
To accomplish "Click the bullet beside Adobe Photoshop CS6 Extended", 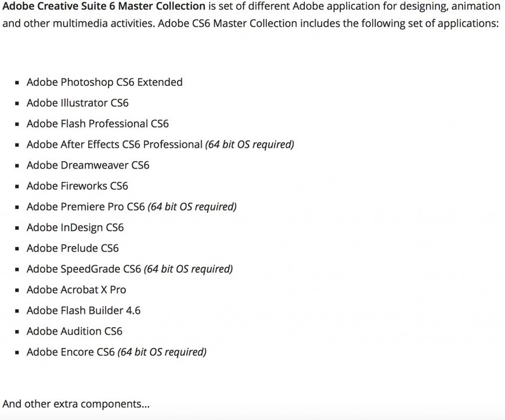I will click(19, 83).
